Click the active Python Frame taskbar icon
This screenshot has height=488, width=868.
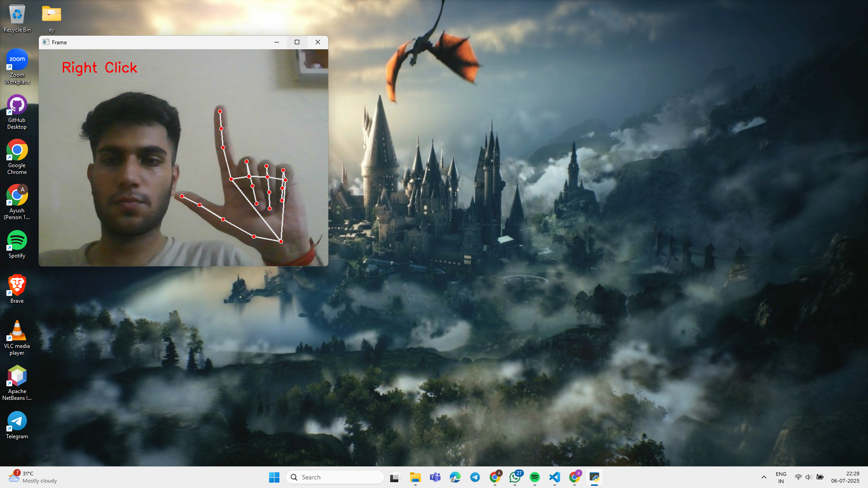(x=594, y=477)
